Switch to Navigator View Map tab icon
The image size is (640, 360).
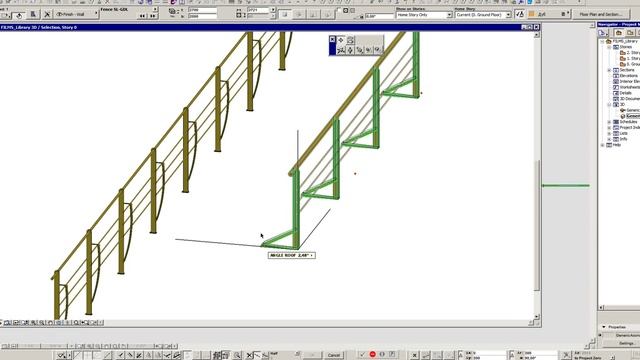coord(630,33)
